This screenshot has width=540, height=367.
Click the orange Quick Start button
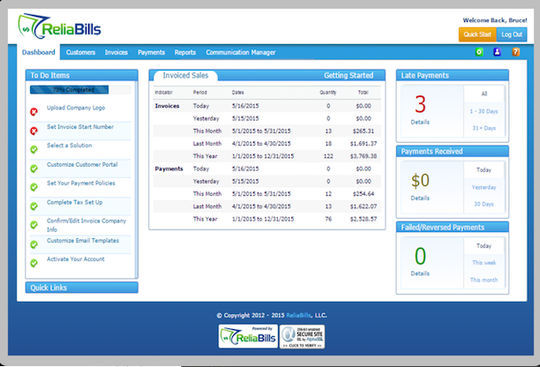point(477,34)
